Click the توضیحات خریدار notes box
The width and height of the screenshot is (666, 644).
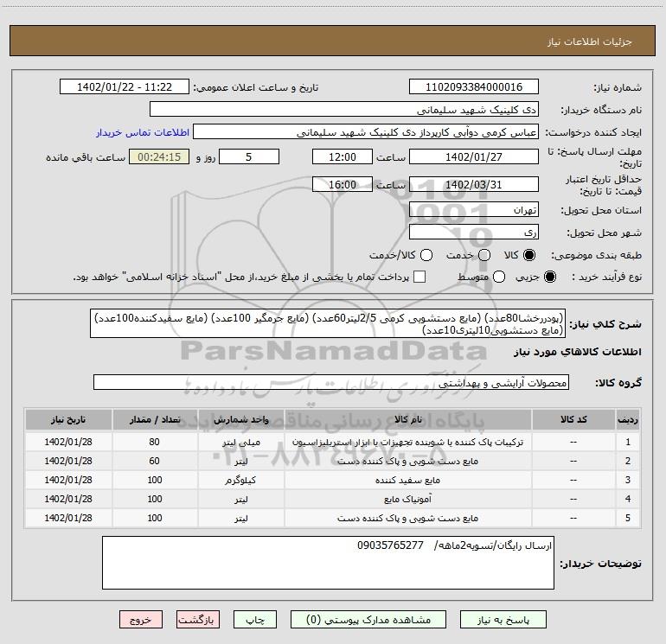click(328, 563)
